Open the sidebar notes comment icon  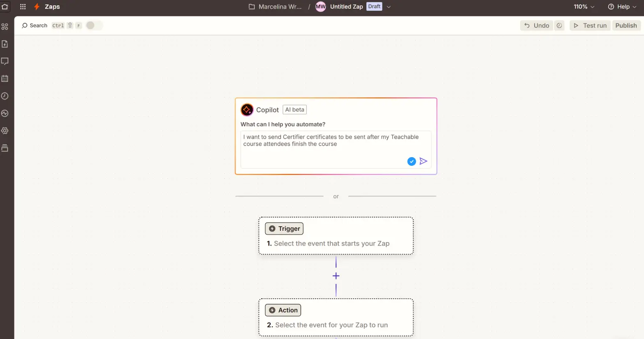(5, 61)
